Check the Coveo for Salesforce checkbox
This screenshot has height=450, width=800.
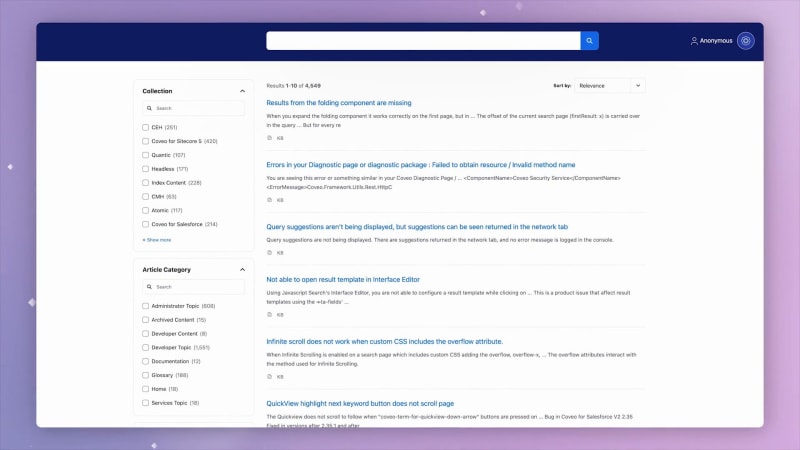point(145,224)
